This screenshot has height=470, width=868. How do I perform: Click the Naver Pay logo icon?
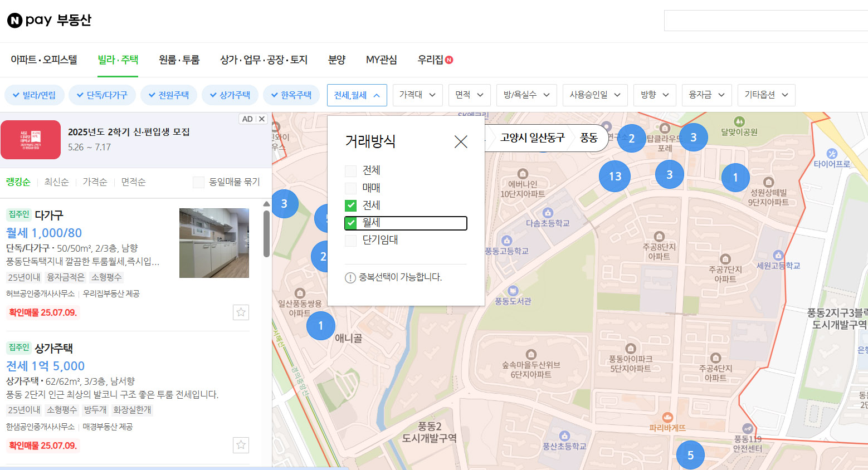[14, 21]
